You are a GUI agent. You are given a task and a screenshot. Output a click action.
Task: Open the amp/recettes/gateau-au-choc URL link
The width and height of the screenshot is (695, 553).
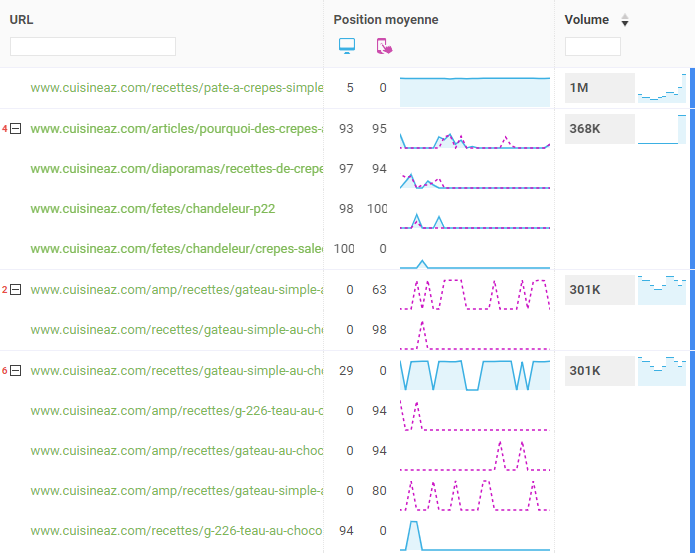coord(177,451)
